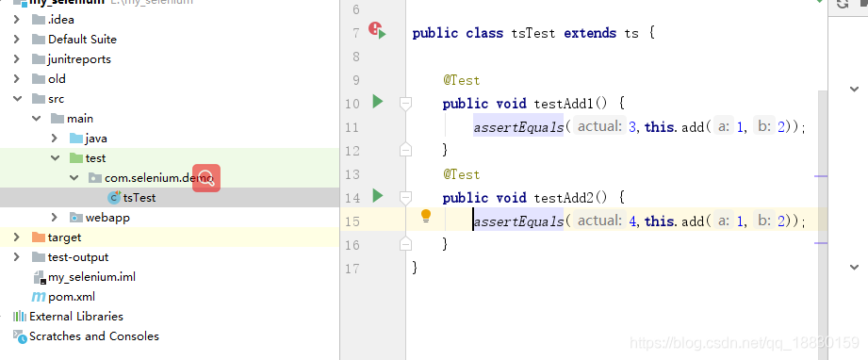868x360 pixels.
Task: Select the Default Suite folder
Action: (83, 40)
